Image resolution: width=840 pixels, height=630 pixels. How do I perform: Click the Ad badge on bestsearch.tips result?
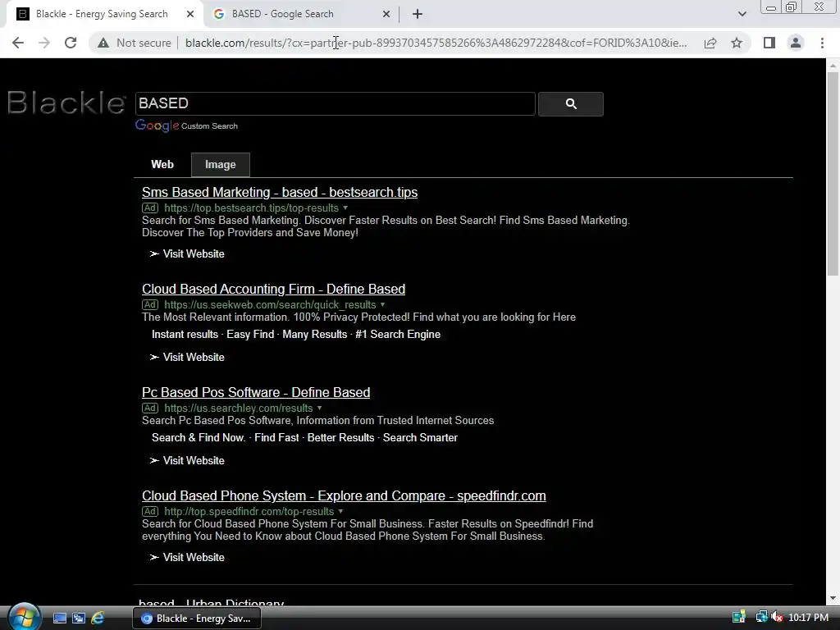point(150,208)
